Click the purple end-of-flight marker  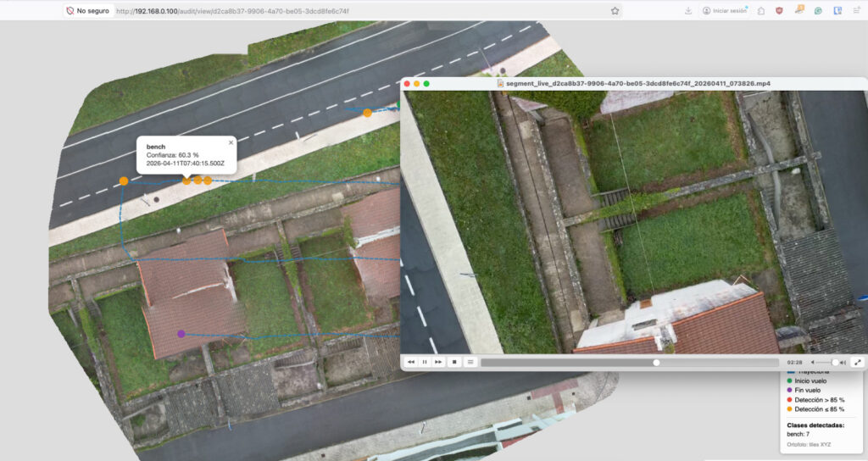[x=181, y=334]
